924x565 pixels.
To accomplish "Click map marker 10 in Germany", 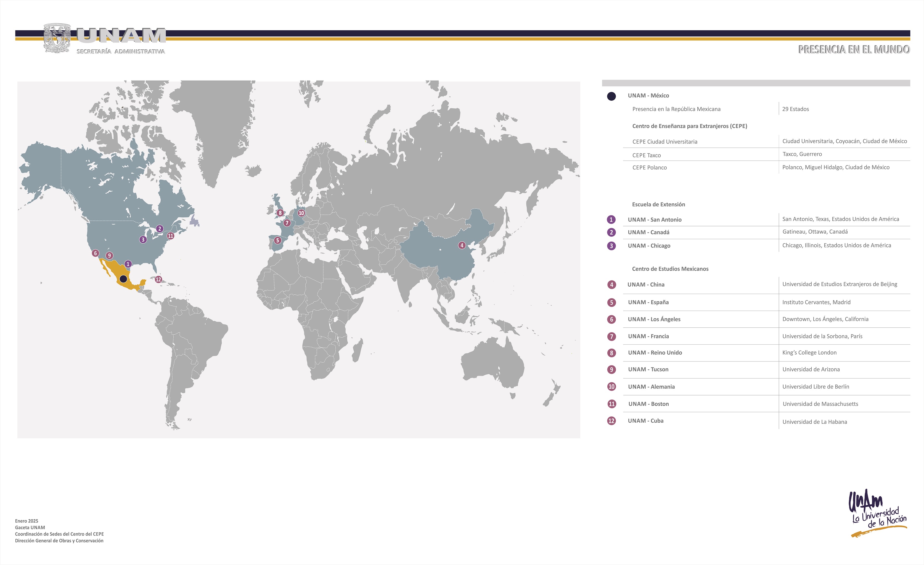I will coord(301,213).
